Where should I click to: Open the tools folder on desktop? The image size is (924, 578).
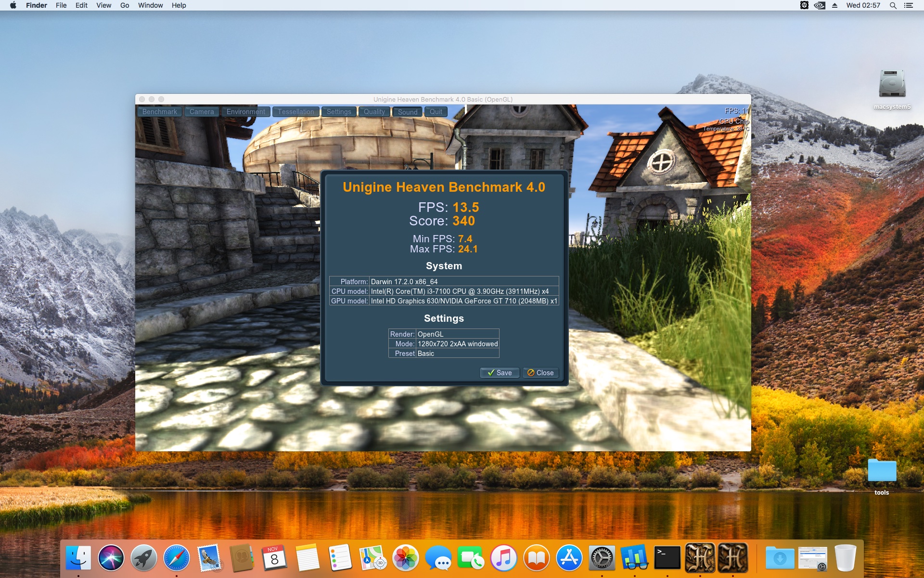pos(882,471)
